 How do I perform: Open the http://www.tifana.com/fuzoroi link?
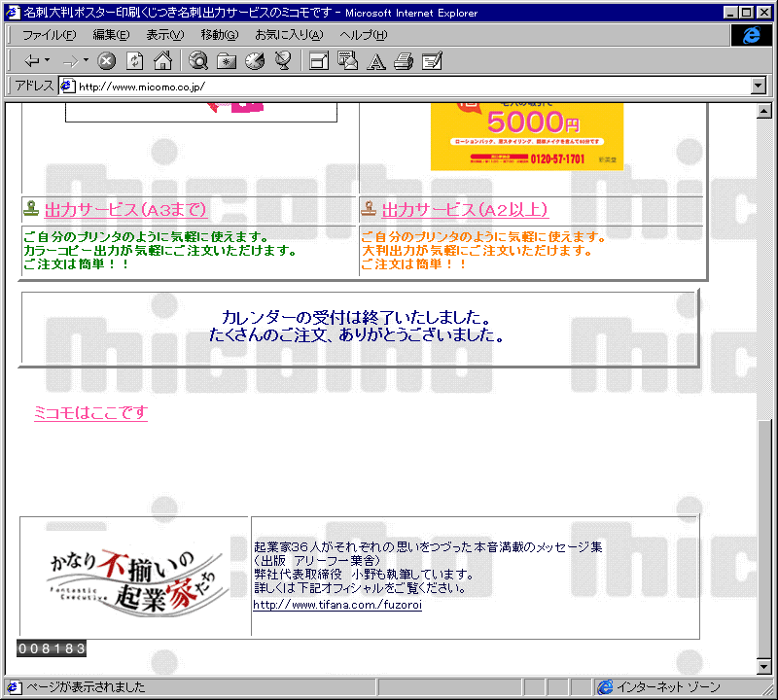tap(337, 605)
